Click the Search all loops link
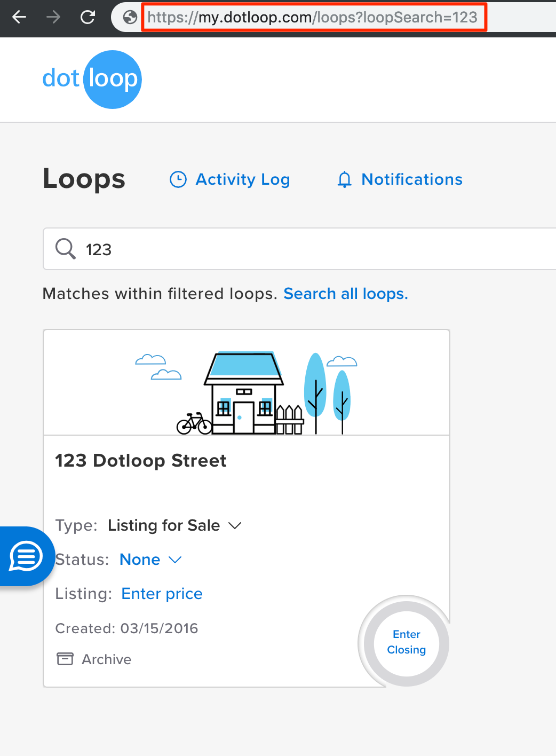This screenshot has width=556, height=756. tap(345, 294)
